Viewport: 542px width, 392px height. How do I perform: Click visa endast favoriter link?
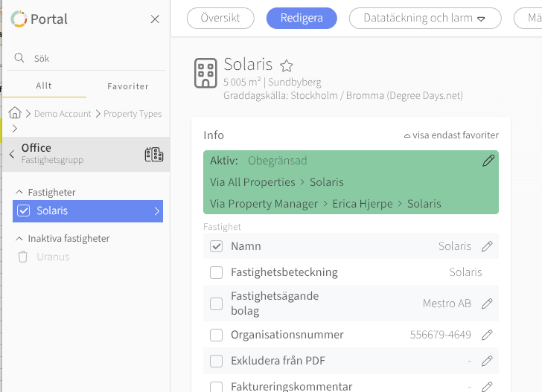451,135
